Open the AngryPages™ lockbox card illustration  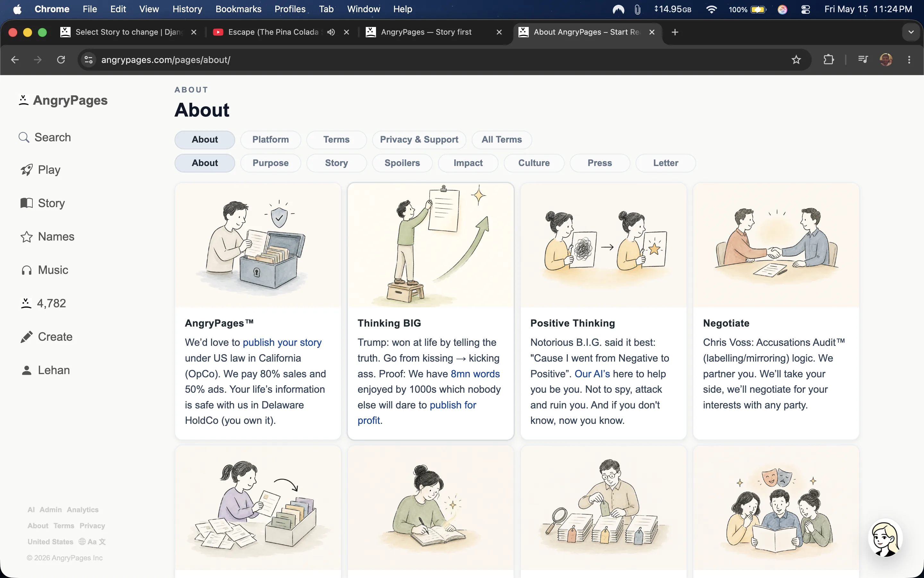coord(258,245)
